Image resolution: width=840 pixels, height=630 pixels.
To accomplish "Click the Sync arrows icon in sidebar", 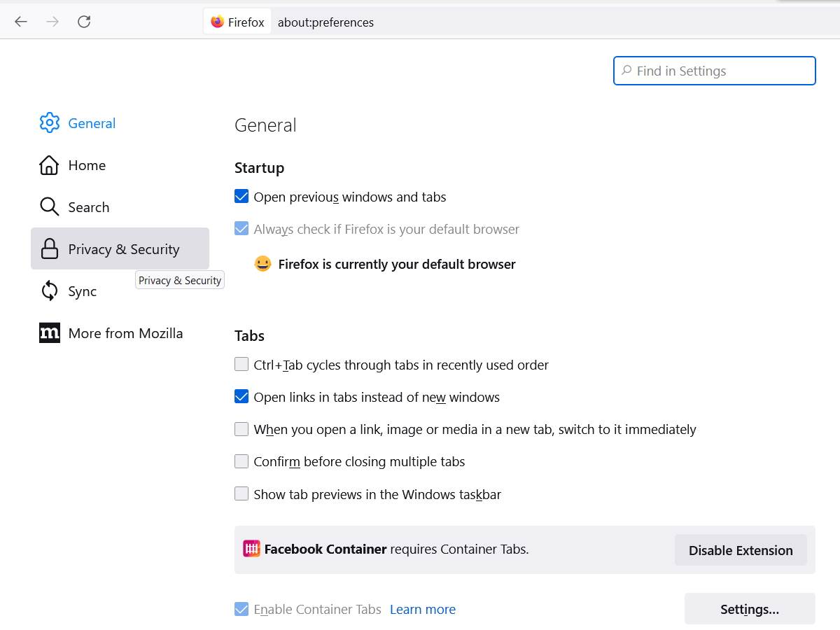I will pyautogui.click(x=49, y=291).
